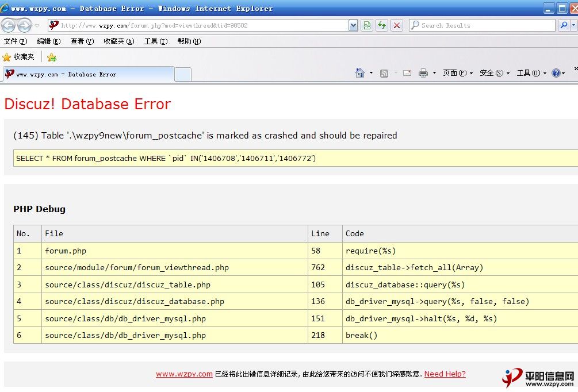Maximize the Internet Explorer window
Image resolution: width=578 pixels, height=392 pixels.
(562, 8)
